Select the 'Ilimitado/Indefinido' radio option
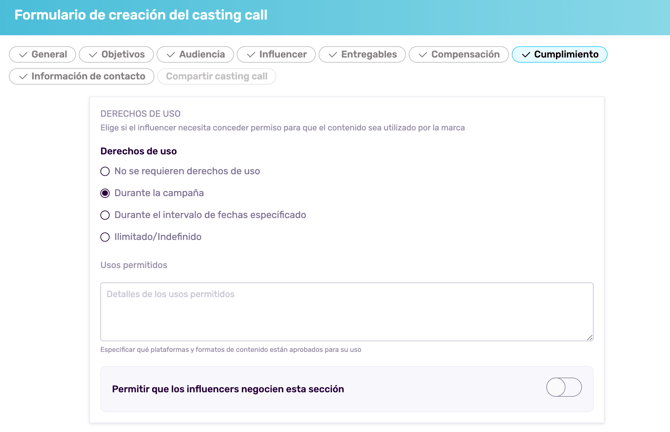Screen dimensions: 670x432 pyautogui.click(x=105, y=237)
